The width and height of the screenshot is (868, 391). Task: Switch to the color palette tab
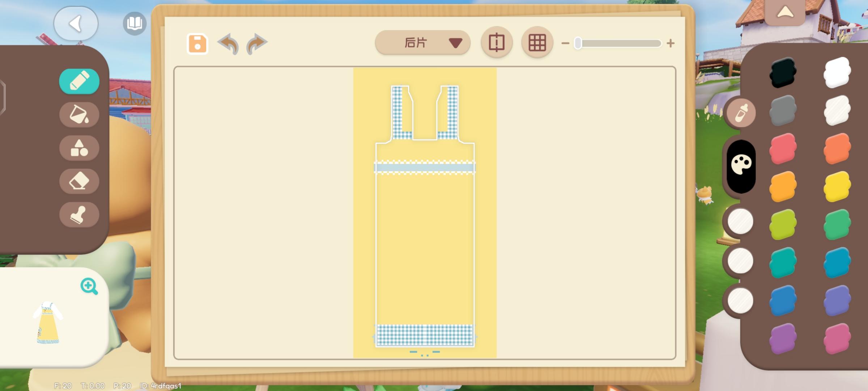pos(741,165)
